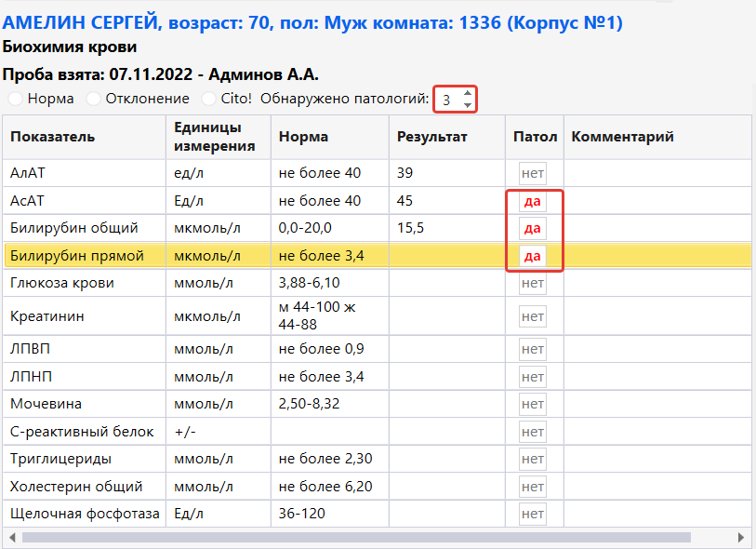Toggle the АсАТ pathology flag
Viewport: 756px width, 549px height.
533,201
